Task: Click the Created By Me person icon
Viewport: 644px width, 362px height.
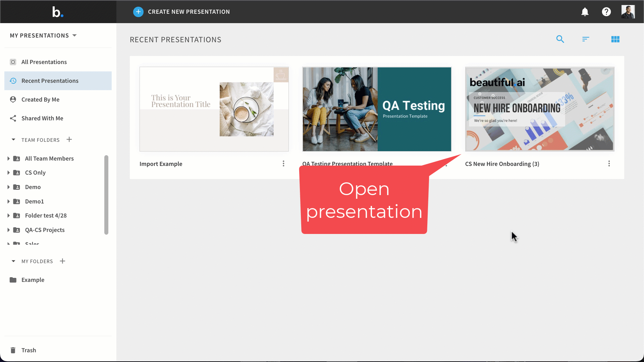Action: [13, 100]
